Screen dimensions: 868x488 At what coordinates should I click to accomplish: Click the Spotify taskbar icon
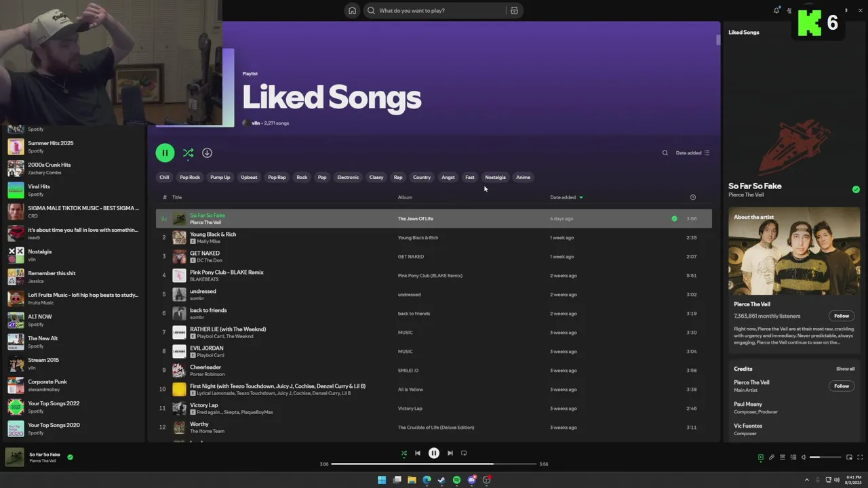tap(456, 480)
